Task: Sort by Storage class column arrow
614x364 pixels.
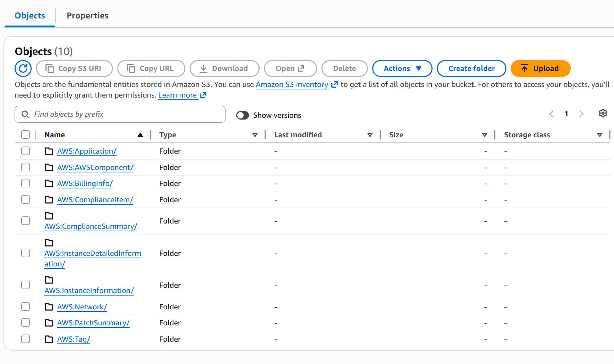Action: [600, 135]
